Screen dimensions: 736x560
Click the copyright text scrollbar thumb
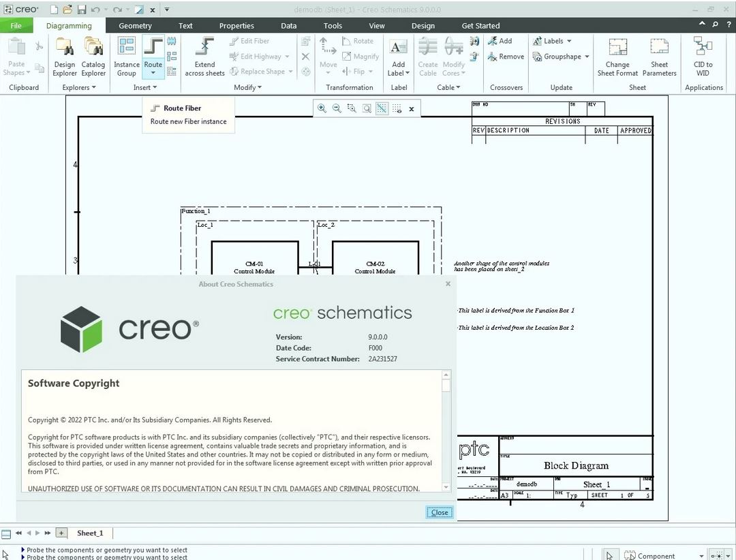(x=446, y=386)
